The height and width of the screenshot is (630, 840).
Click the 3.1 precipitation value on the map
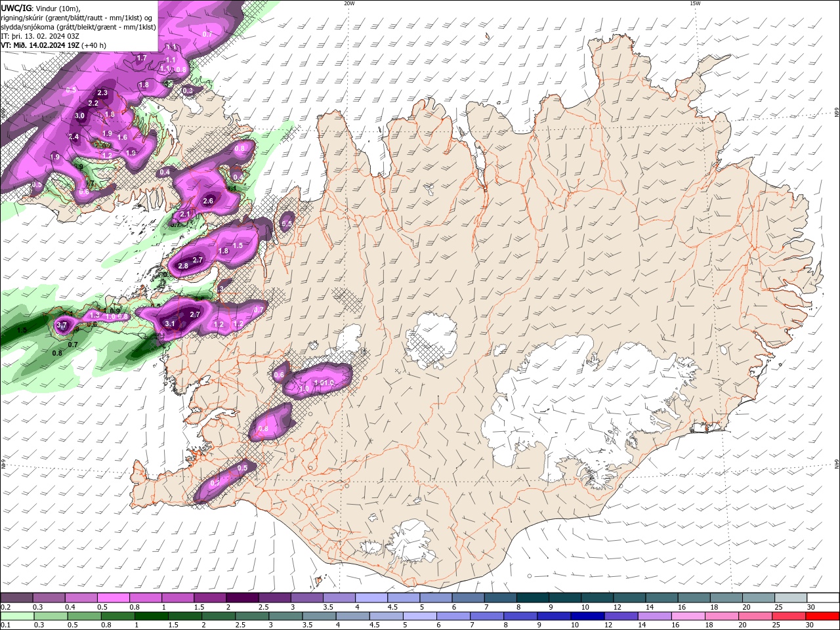coord(170,323)
